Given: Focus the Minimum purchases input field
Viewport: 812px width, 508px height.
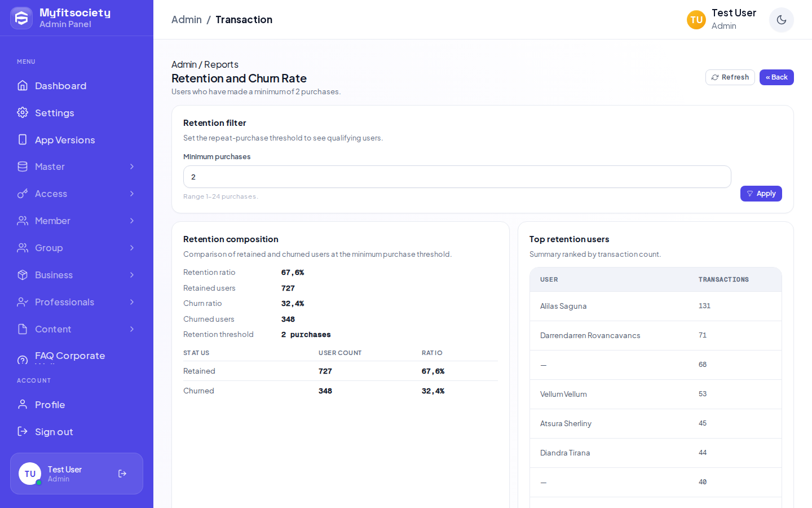Looking at the screenshot, I should click(457, 177).
